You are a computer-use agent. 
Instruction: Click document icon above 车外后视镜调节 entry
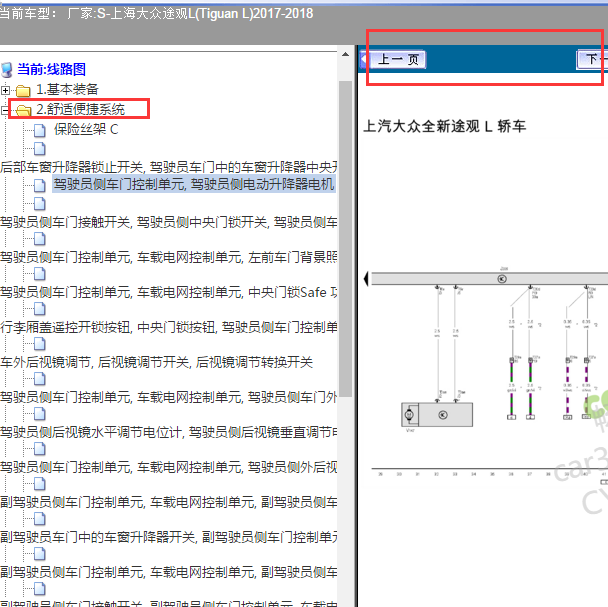pyautogui.click(x=40, y=344)
